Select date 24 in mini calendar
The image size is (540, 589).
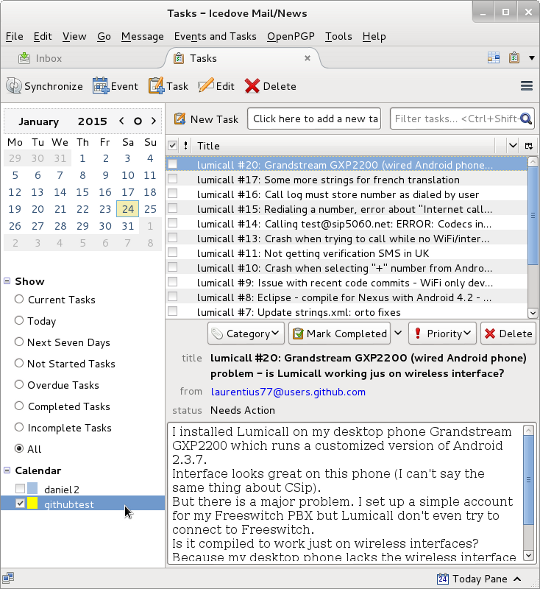pos(128,209)
